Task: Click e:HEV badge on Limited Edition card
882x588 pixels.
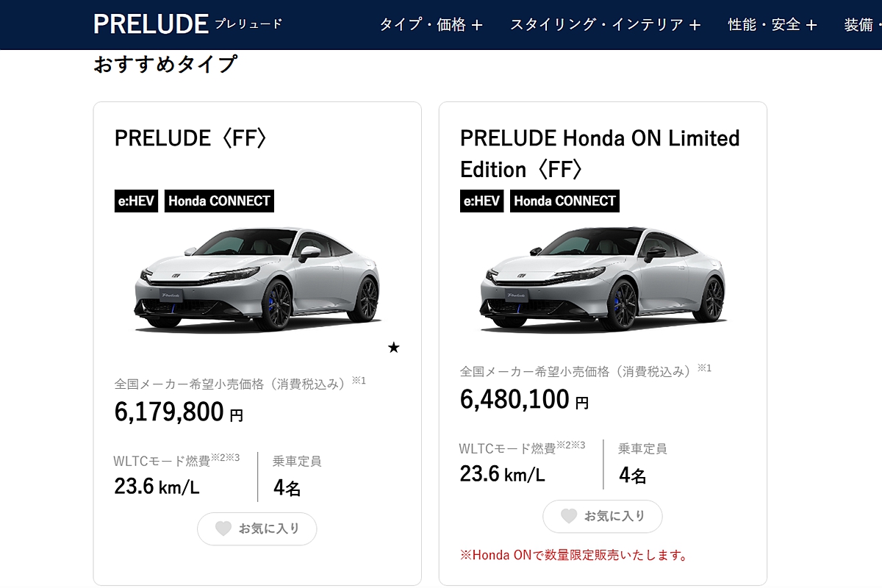Action: pyautogui.click(x=481, y=201)
